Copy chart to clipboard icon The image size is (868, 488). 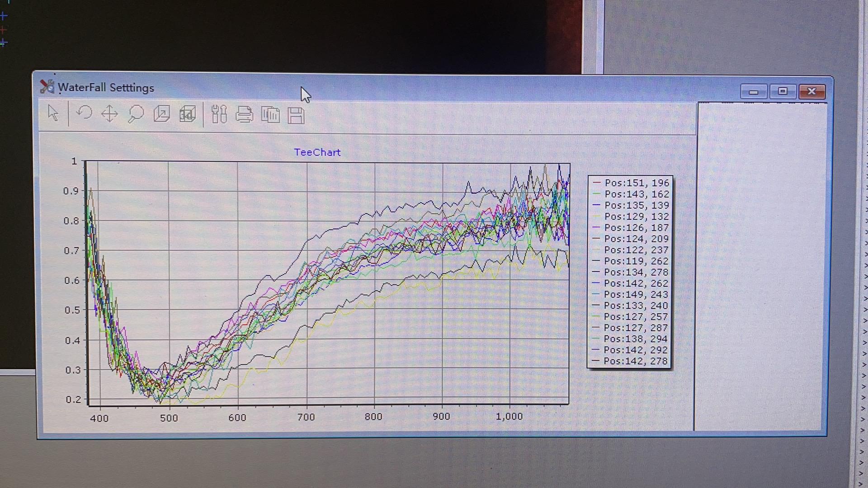tap(270, 115)
